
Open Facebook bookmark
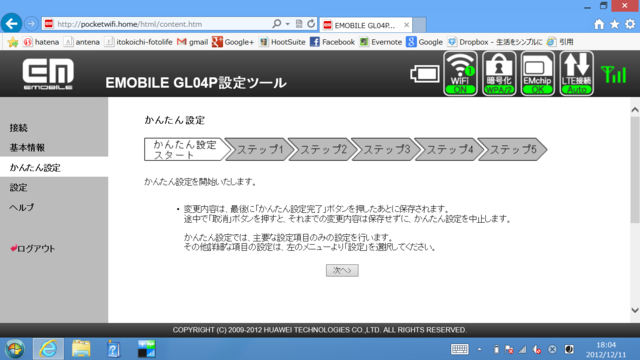pos(333,42)
